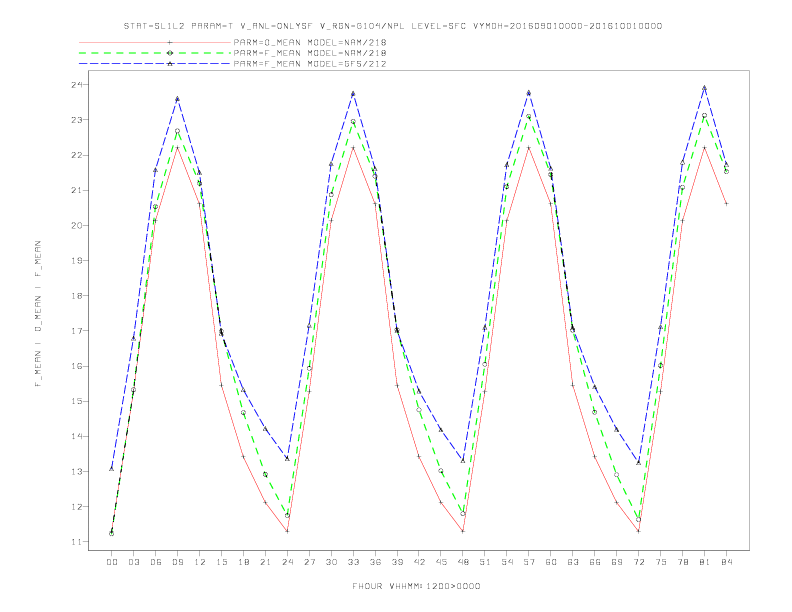
Task: Click x-axis forecast hour label 42
Action: 419,562
